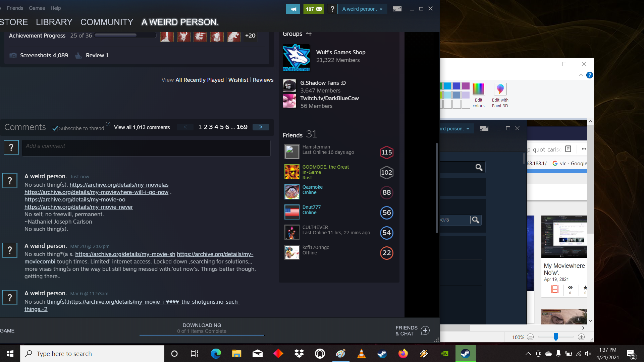
Task: Expand the comment pagination next arrow
Action: (x=261, y=128)
